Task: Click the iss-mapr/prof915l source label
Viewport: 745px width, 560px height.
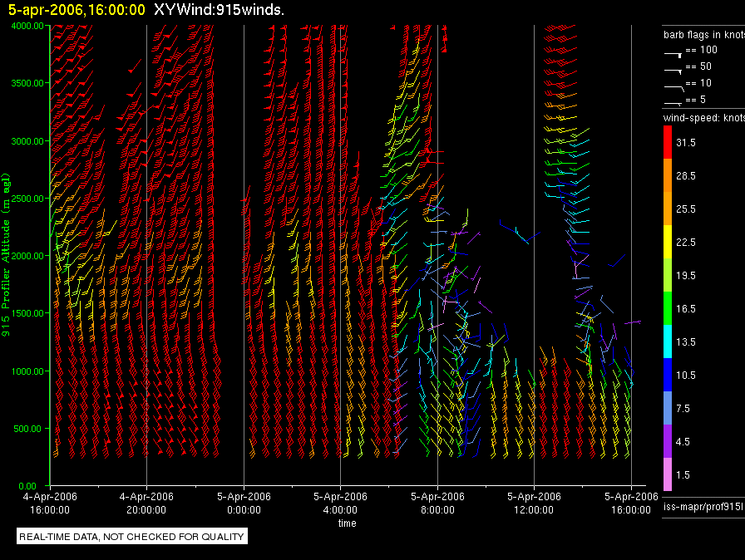Action: (x=702, y=506)
